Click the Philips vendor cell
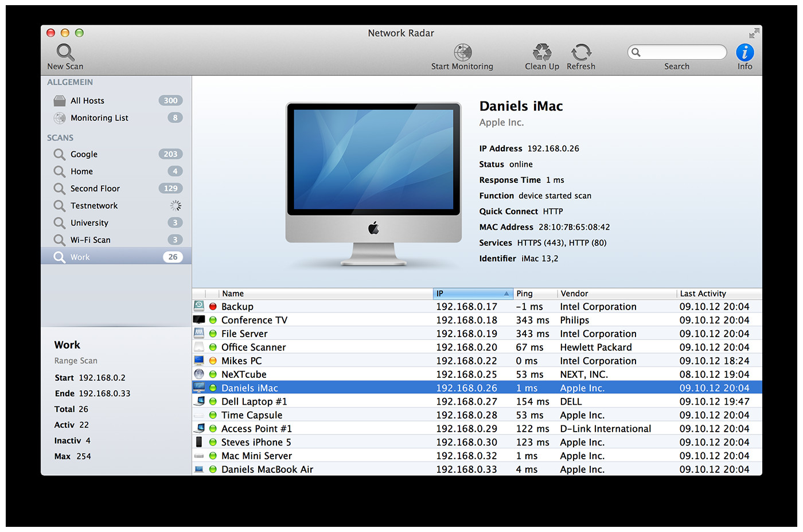The image size is (803, 532). (x=575, y=320)
